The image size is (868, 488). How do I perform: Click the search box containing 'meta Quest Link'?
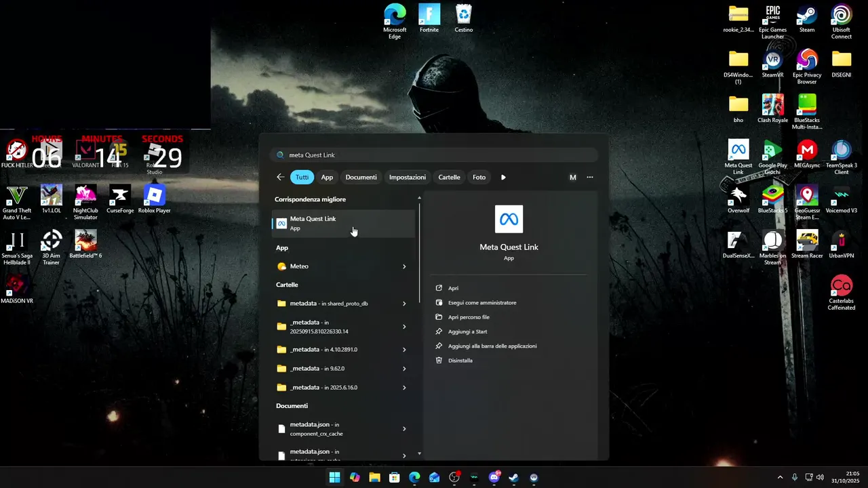pos(434,155)
